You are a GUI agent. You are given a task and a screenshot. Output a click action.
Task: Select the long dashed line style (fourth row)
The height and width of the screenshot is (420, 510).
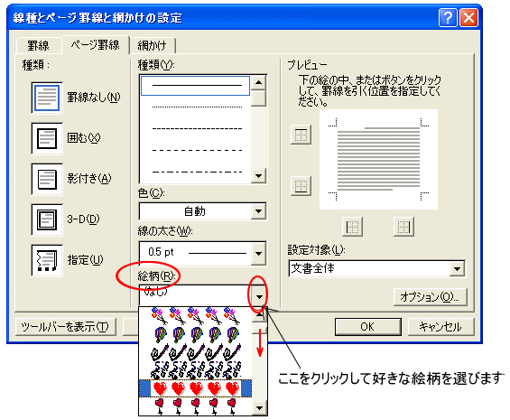pyautogui.click(x=195, y=150)
